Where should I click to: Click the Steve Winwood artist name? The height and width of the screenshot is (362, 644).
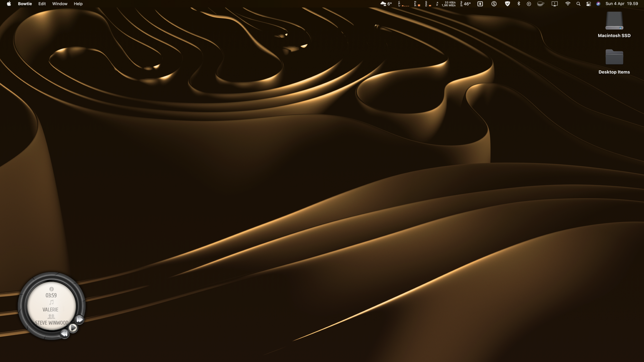(52, 323)
